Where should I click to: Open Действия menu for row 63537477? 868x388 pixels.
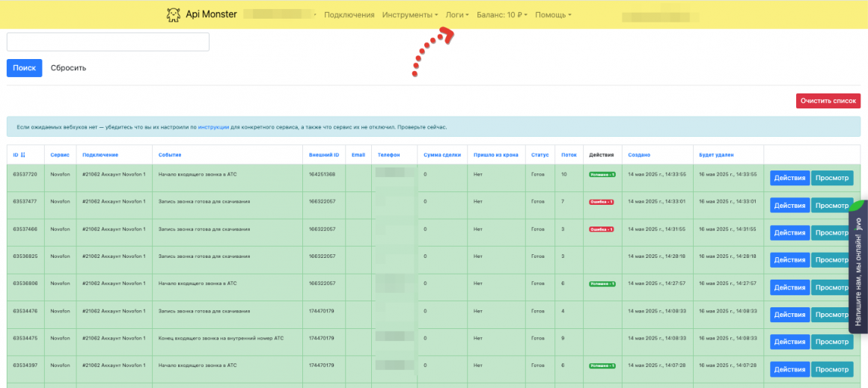pos(789,205)
